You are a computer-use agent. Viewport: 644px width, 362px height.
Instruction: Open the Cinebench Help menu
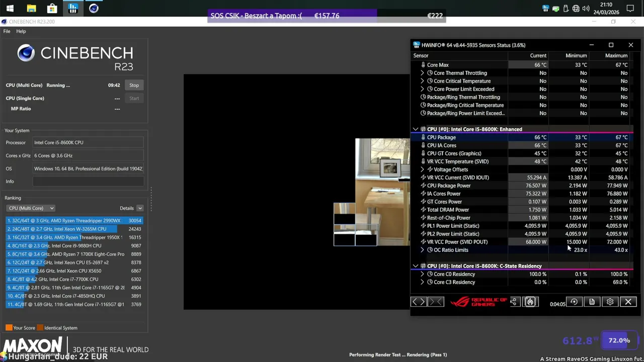click(21, 31)
